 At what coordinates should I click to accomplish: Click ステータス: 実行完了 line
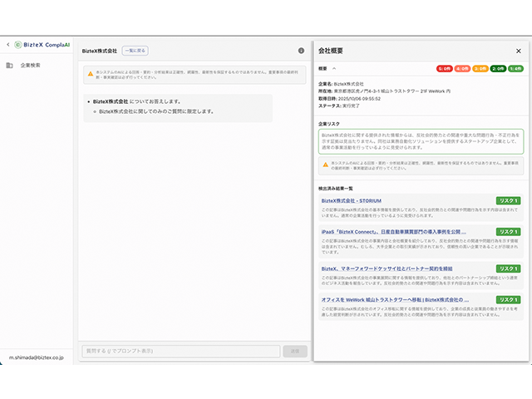pyautogui.click(x=338, y=106)
